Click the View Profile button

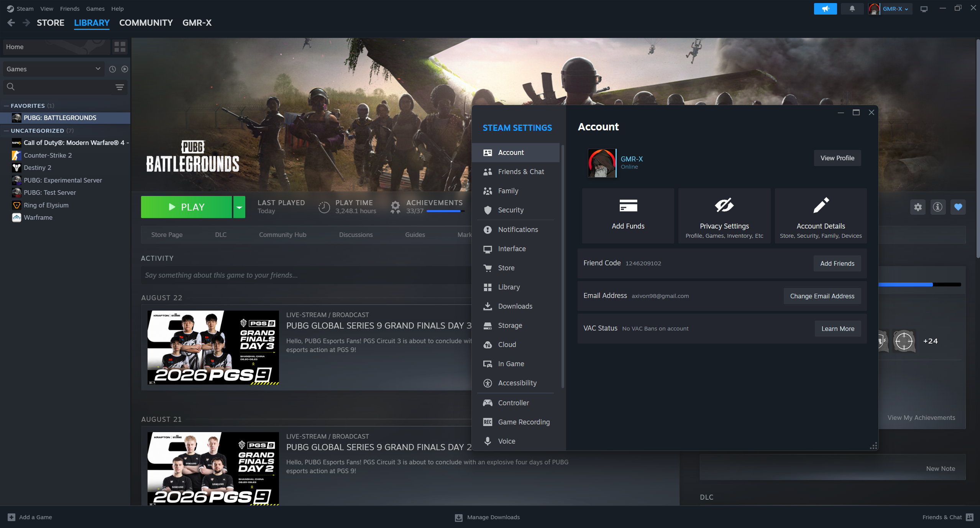pyautogui.click(x=837, y=158)
